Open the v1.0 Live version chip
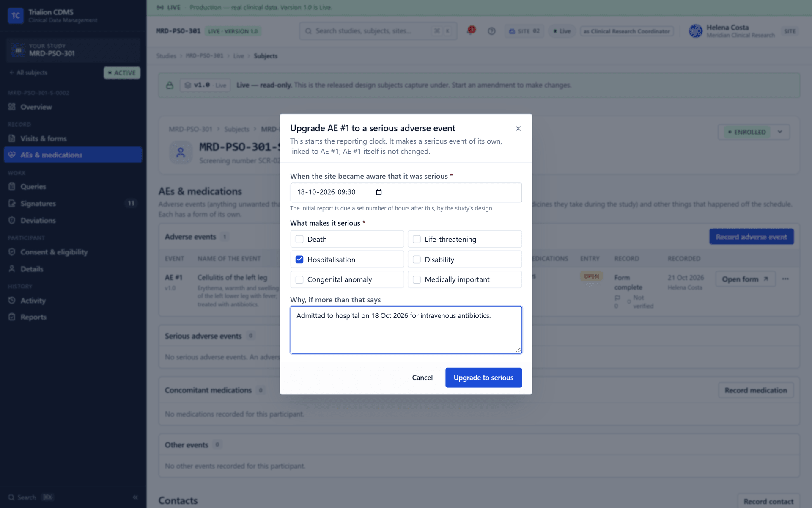Viewport: 812px width, 508px height. [x=206, y=85]
